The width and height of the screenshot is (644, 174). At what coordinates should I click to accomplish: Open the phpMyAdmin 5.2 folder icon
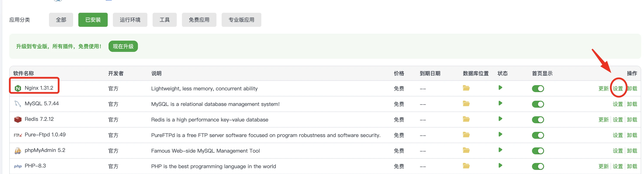click(466, 150)
